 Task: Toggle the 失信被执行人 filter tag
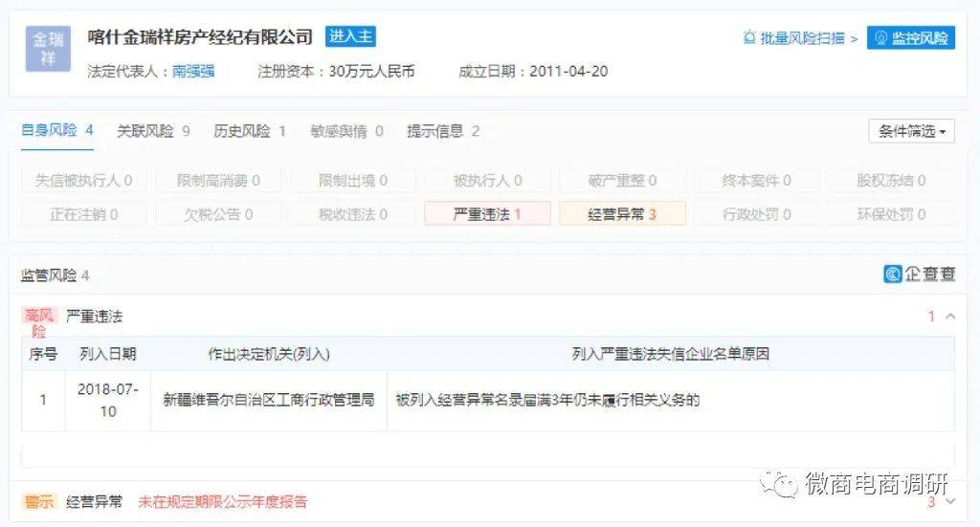pyautogui.click(x=84, y=180)
